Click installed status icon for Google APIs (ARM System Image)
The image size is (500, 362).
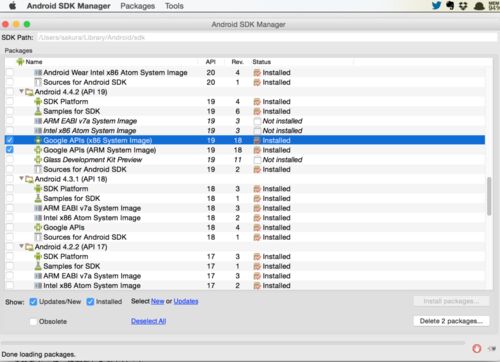[x=257, y=150]
